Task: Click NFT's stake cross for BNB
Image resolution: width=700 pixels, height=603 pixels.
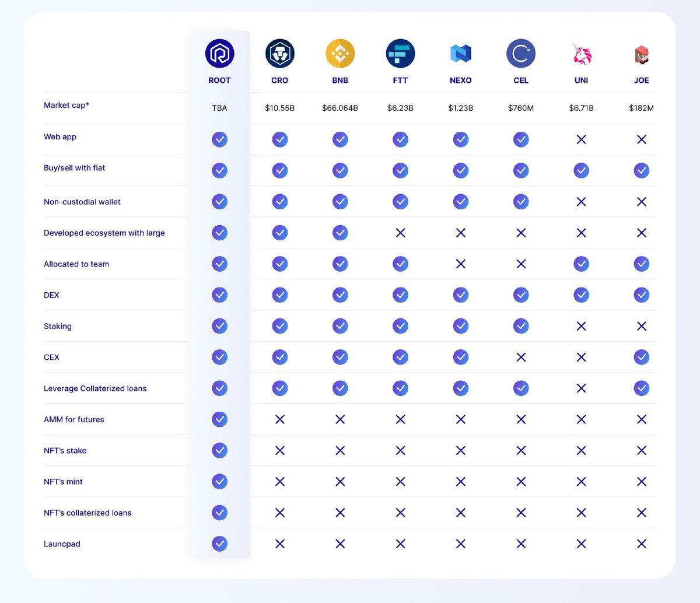Action: 340,450
